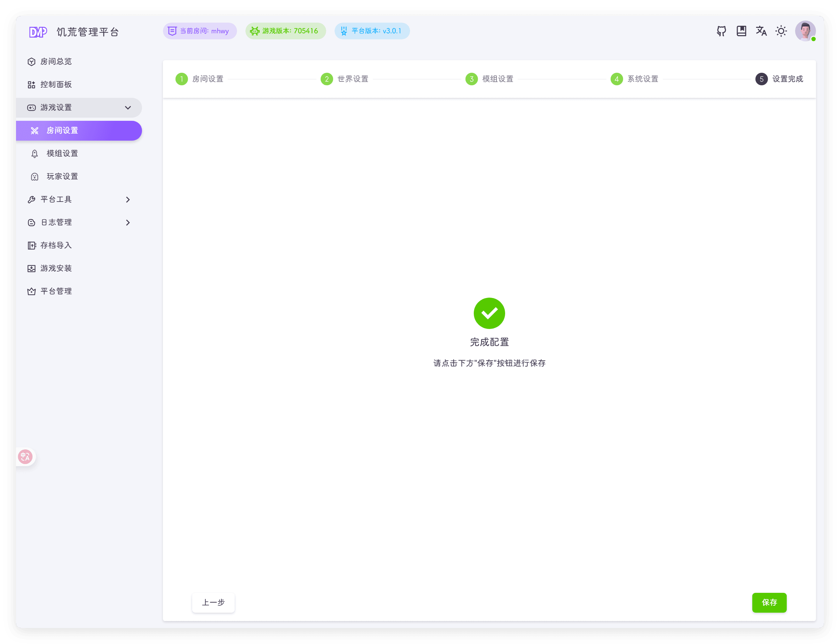Jump to step 2 世界设置
This screenshot has height=644, width=840.
point(344,79)
